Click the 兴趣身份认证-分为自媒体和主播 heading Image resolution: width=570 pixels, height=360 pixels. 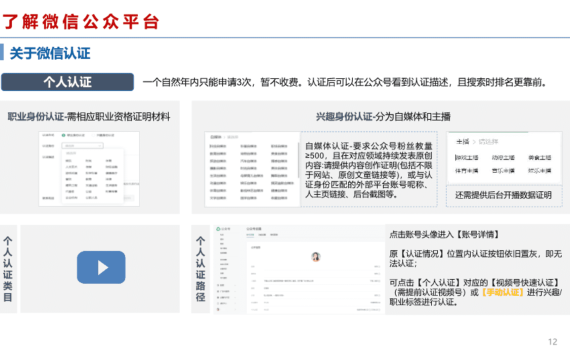383,117
